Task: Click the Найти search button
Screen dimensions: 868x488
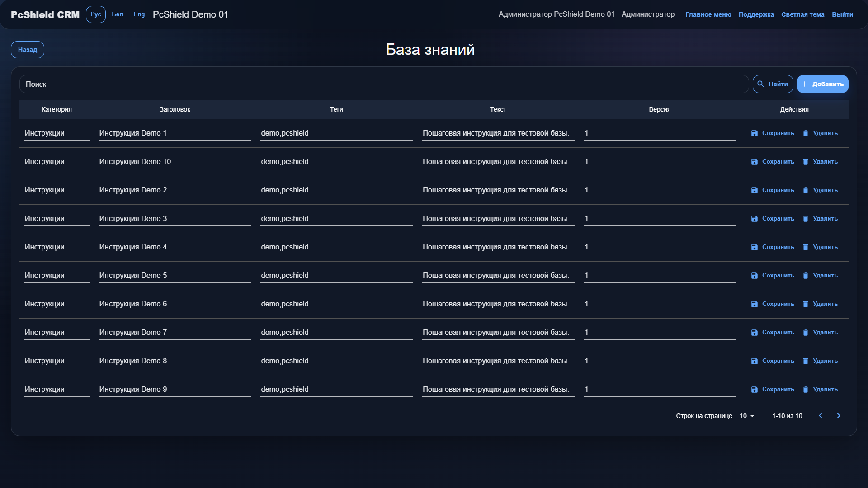Action: (773, 84)
